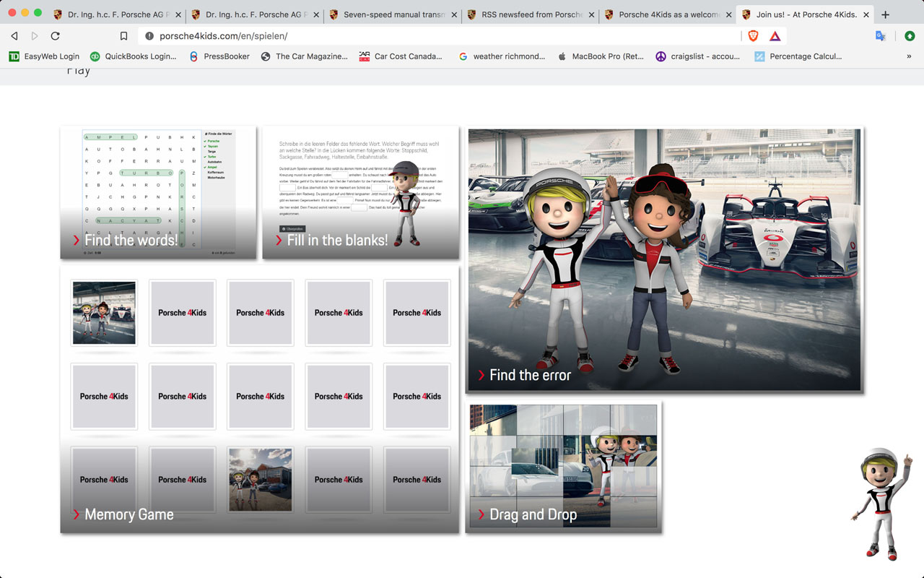924x578 pixels.
Task: Open the Find the error game
Action: 664,260
